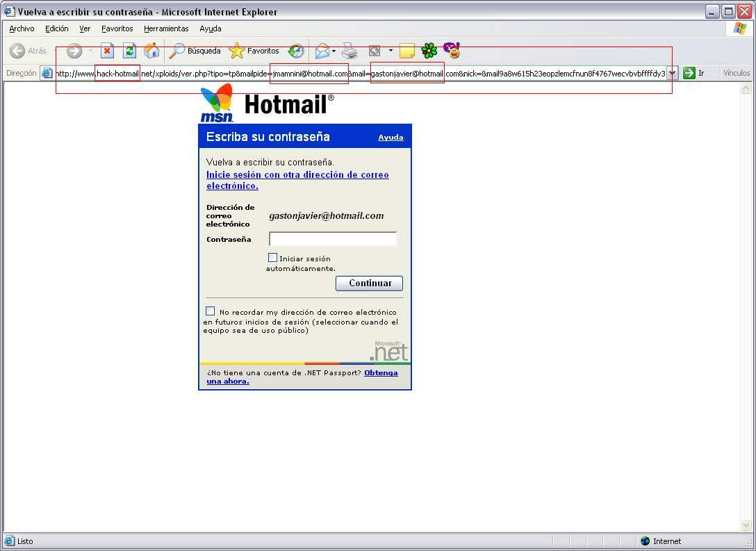Click Inicie sesión con otra dirección link

[x=297, y=180]
